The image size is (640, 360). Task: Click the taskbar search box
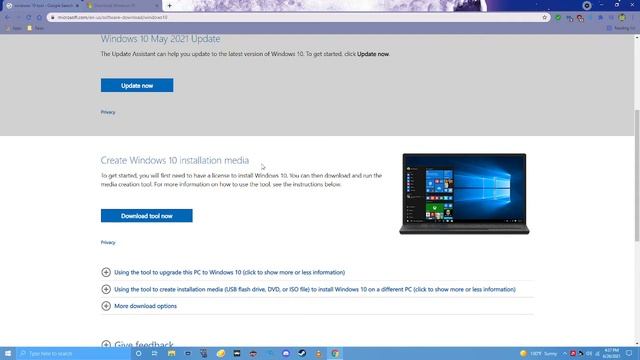pos(73,353)
